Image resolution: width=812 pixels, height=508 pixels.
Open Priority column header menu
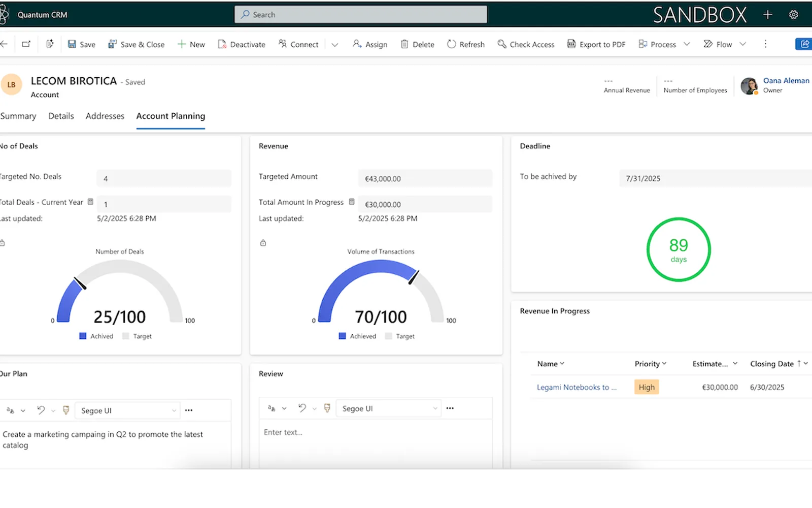[650, 364]
